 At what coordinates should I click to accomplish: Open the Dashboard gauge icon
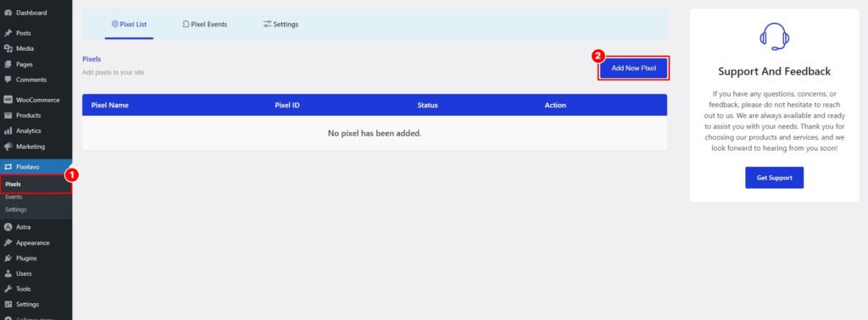8,13
